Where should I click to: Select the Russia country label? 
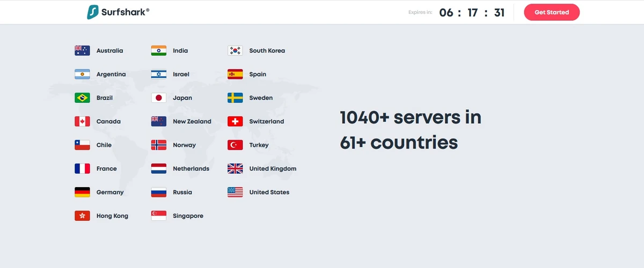(182, 192)
